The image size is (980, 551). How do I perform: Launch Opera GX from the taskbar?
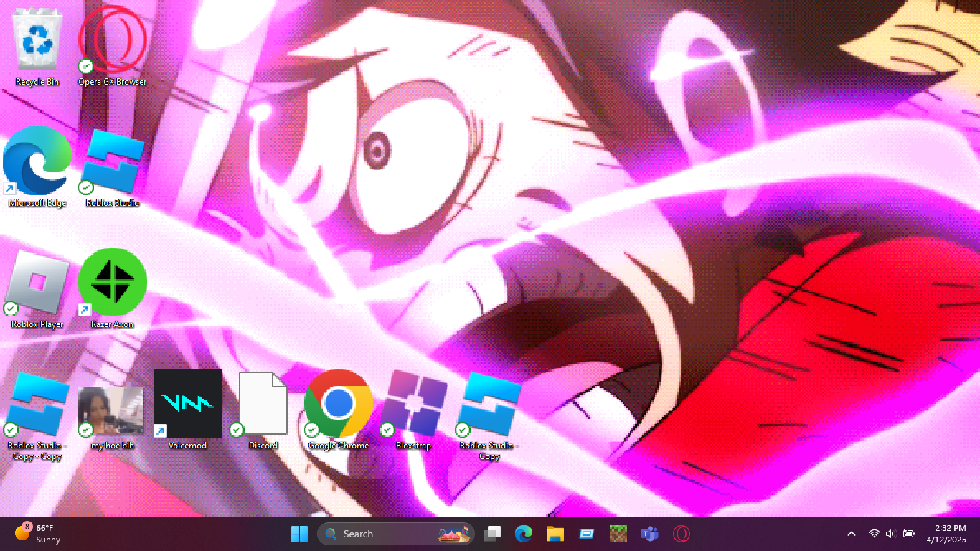pos(682,534)
